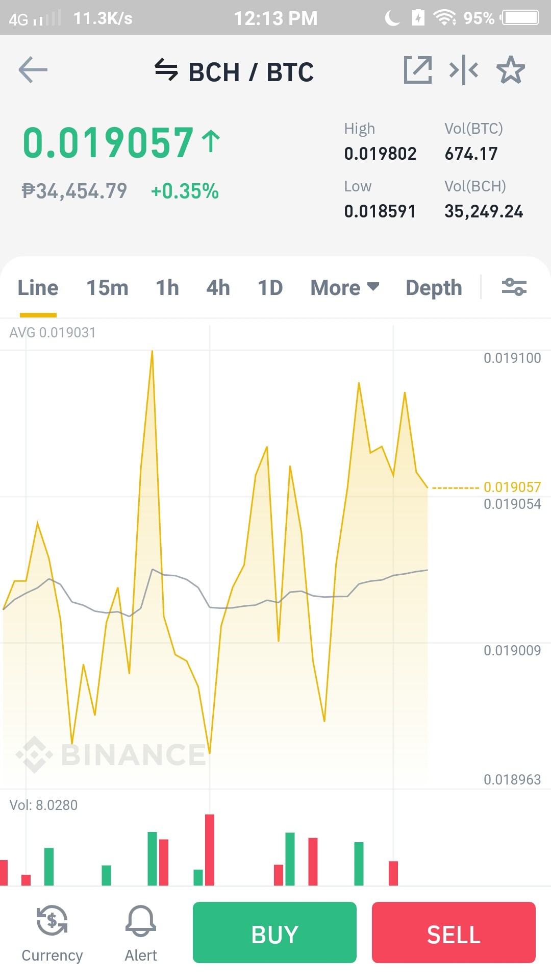Toggle the favorite star for BCH/BTC
The height and width of the screenshot is (980, 551).
[x=511, y=70]
